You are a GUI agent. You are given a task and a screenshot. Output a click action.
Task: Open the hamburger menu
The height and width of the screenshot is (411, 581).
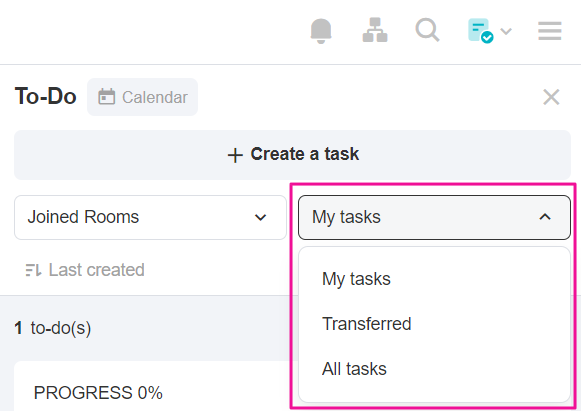coord(550,31)
